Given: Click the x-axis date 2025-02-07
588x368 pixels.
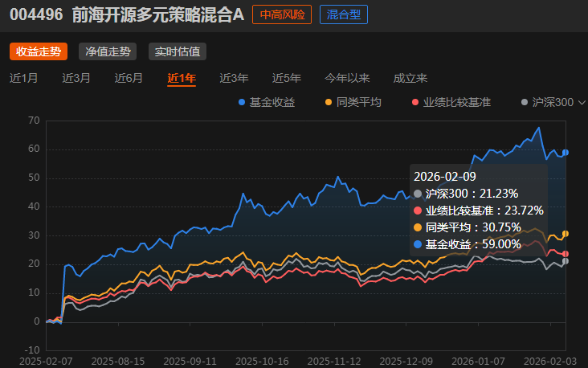Looking at the screenshot, I should coord(46,362).
